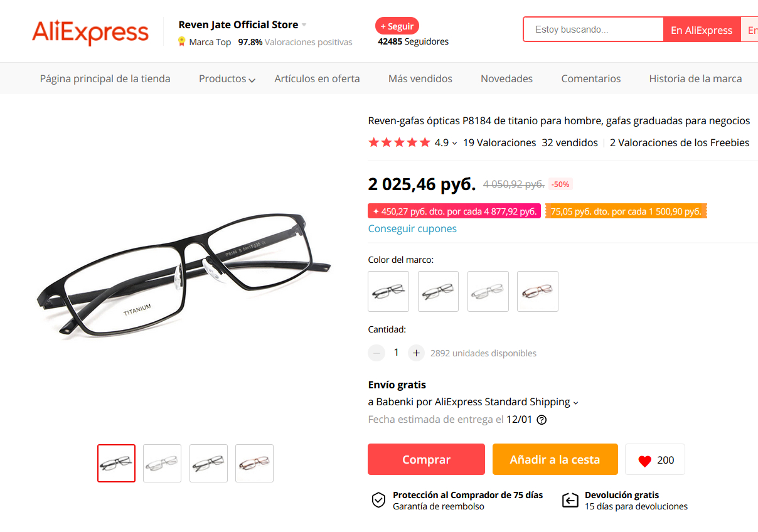Decrease quantity with the minus button
Viewport: 758px width, 532px height.
click(376, 353)
